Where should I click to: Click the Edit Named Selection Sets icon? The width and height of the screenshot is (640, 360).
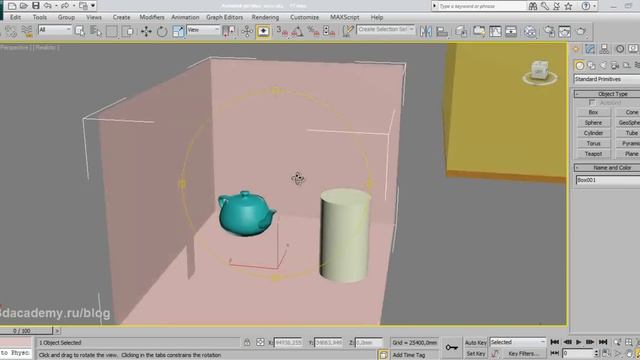pos(347,31)
